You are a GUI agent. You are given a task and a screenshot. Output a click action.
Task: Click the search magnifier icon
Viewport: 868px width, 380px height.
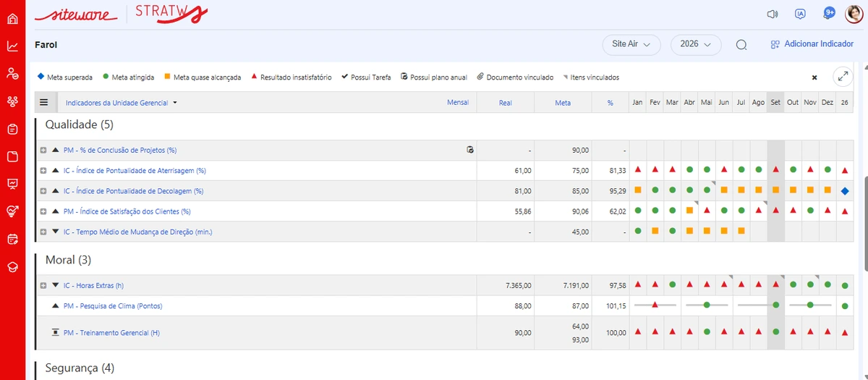click(x=741, y=45)
